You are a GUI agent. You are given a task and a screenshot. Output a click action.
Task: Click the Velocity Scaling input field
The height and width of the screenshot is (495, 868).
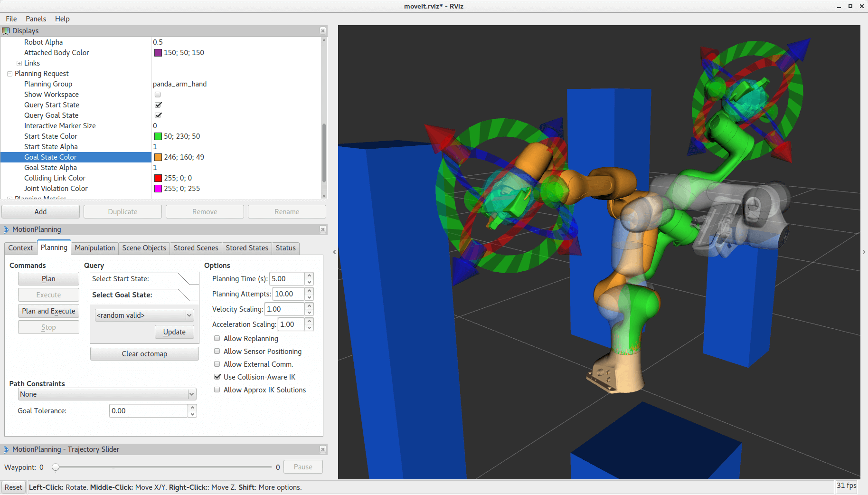coord(284,309)
